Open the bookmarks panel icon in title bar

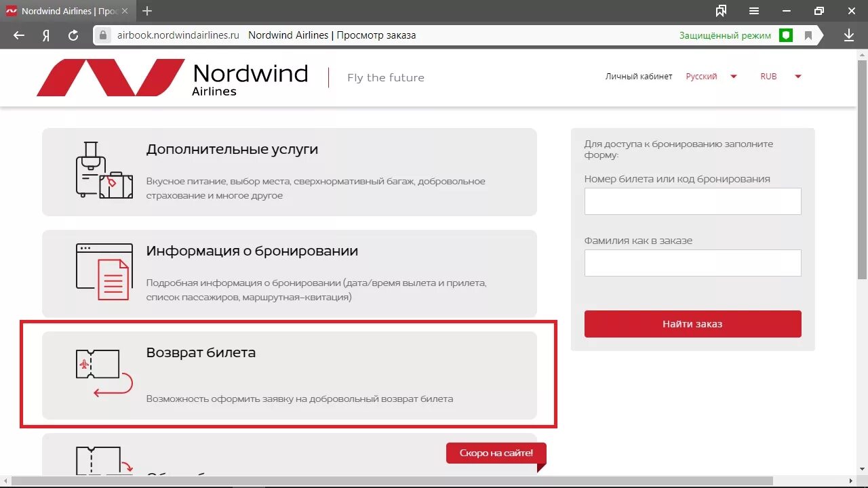point(721,11)
